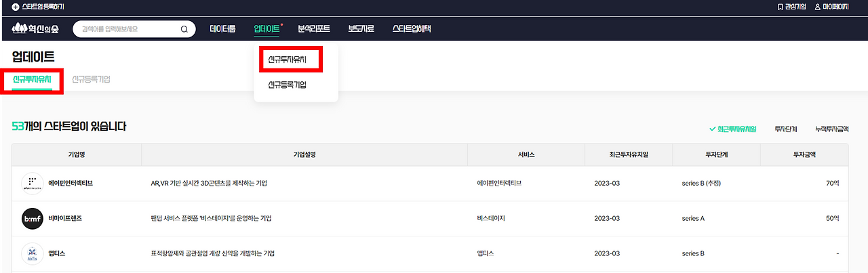Screen dimensions: 868x273
Task: Click the 기업설명 column header
Action: coord(304,154)
